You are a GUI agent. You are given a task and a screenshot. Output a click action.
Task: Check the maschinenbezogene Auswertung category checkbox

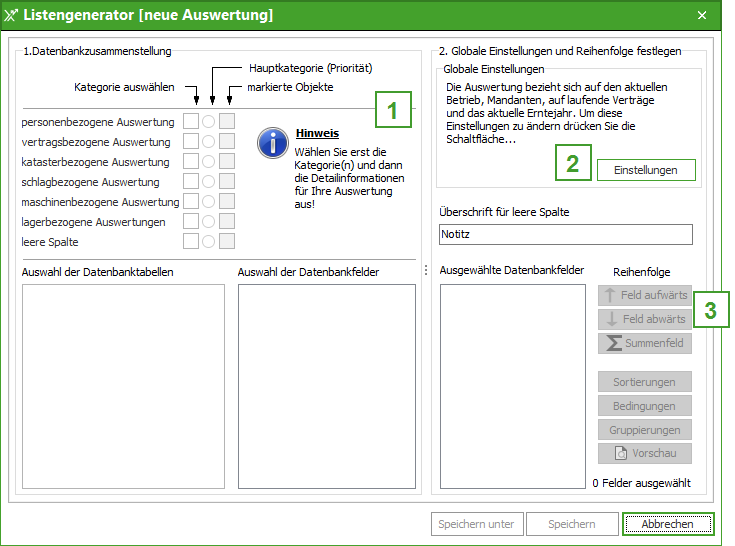click(x=191, y=202)
